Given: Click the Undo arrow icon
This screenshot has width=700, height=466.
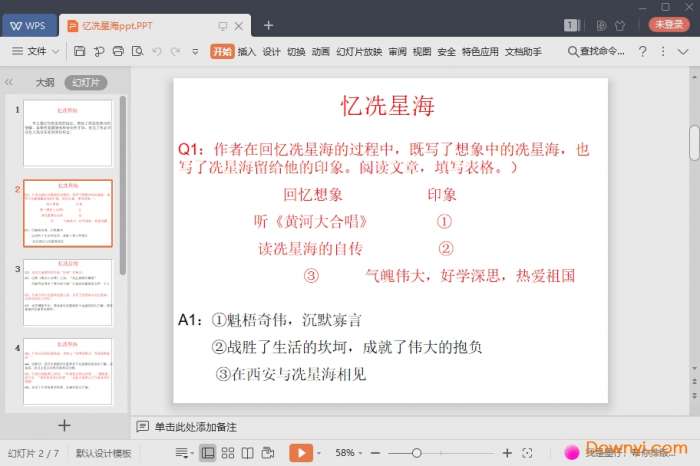Looking at the screenshot, I should (157, 51).
